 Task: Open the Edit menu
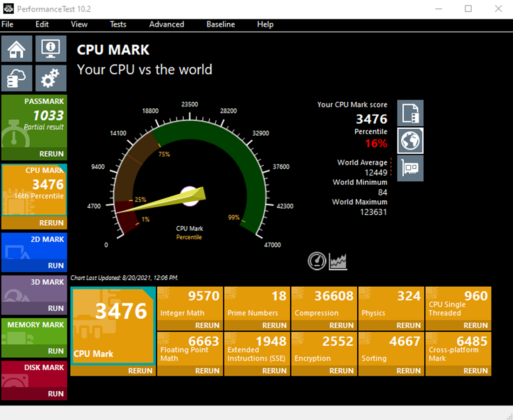point(42,24)
